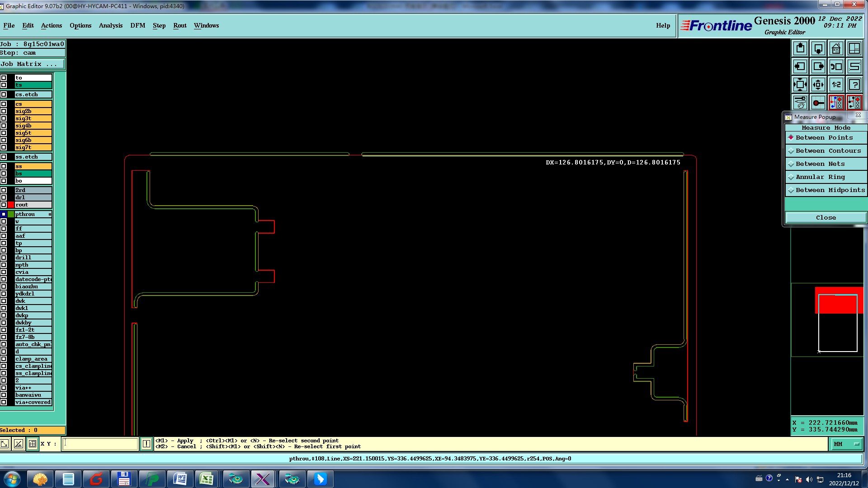Toggle the cs.etch layer checkbox
The width and height of the screenshot is (868, 488).
(x=4, y=94)
